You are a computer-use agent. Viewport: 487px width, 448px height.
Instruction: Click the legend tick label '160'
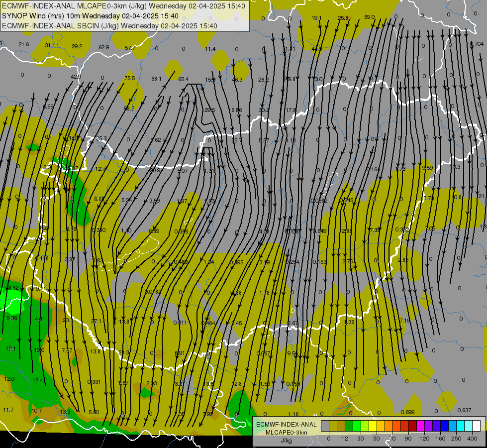[440, 439]
